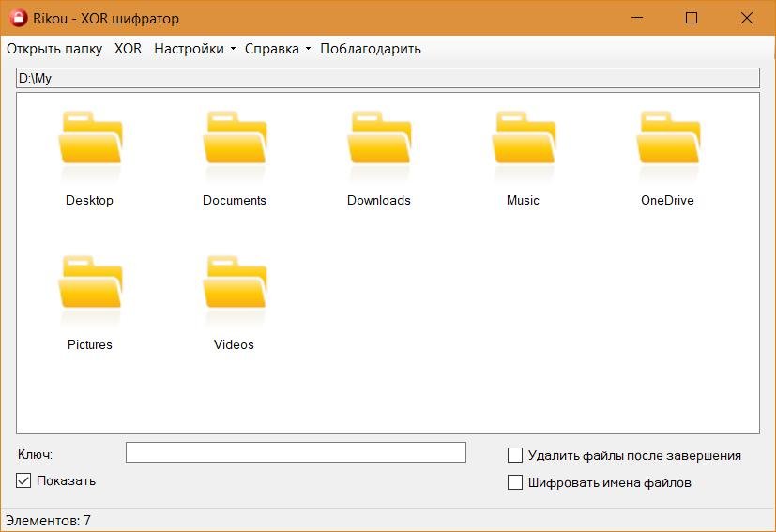
Task: Click the Documents folder name label
Action: tap(235, 201)
